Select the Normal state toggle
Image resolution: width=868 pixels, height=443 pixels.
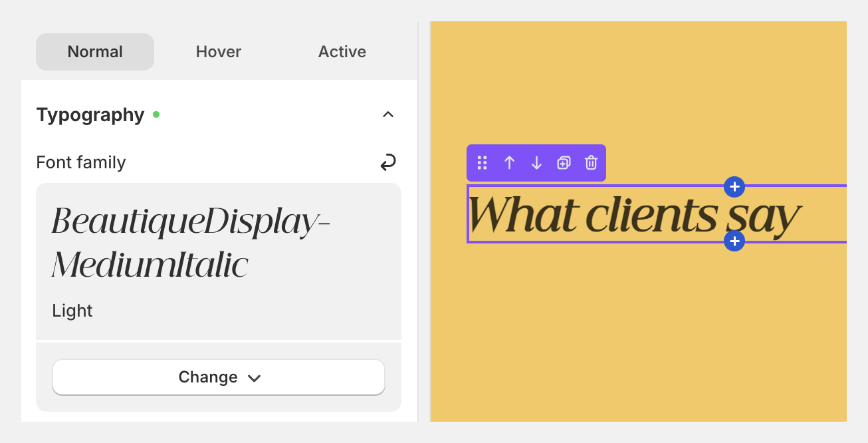[94, 51]
